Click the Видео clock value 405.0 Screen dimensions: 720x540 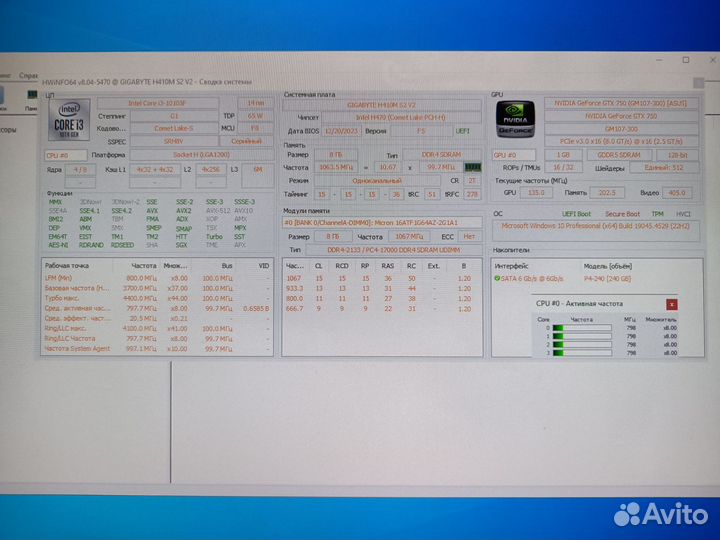[x=676, y=193]
